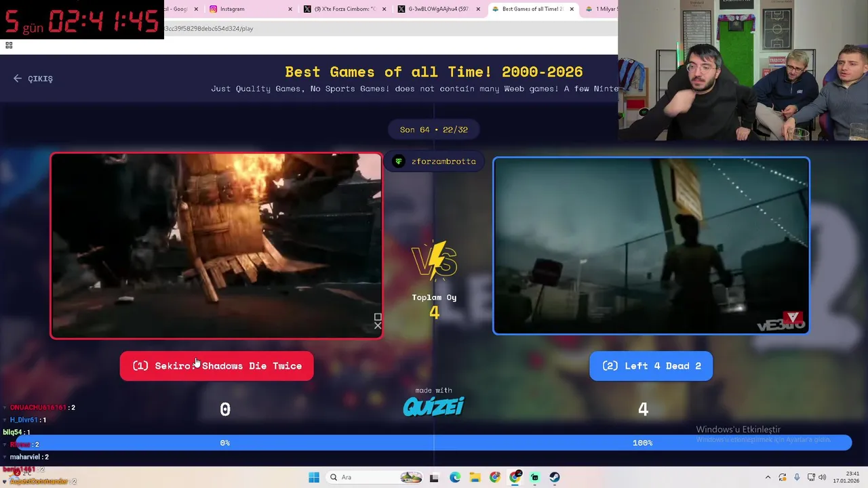This screenshot has height=488, width=868.
Task: Open the network icon in system tray
Action: coord(811,477)
